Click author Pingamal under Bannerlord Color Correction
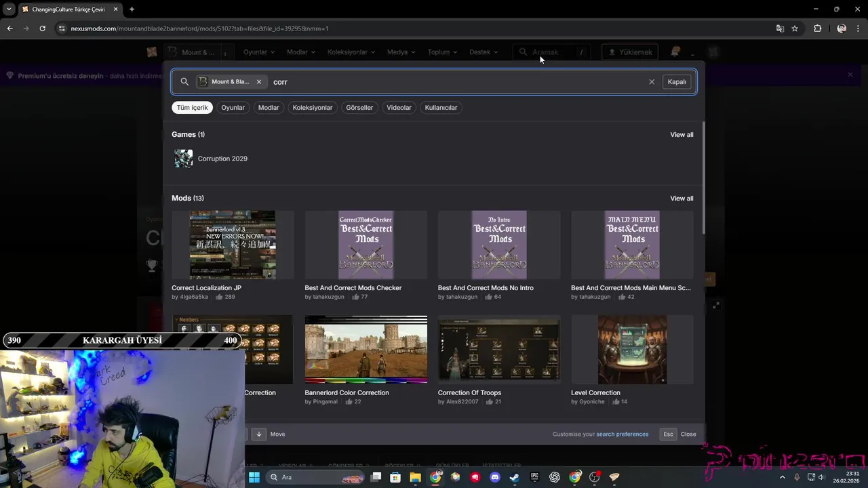The height and width of the screenshot is (488, 868). (325, 402)
